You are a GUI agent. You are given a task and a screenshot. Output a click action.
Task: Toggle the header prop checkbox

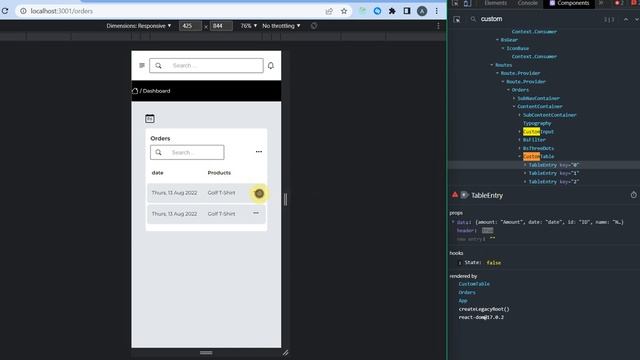[x=487, y=231]
